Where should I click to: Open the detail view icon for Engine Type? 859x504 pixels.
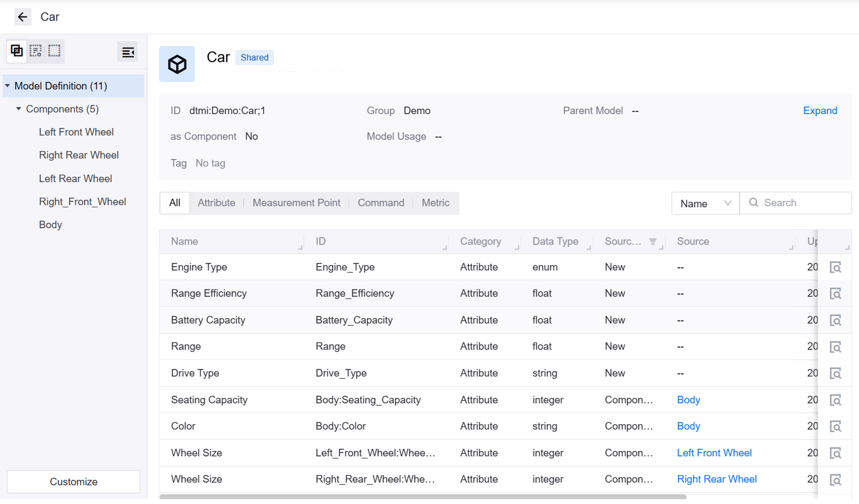coord(835,268)
